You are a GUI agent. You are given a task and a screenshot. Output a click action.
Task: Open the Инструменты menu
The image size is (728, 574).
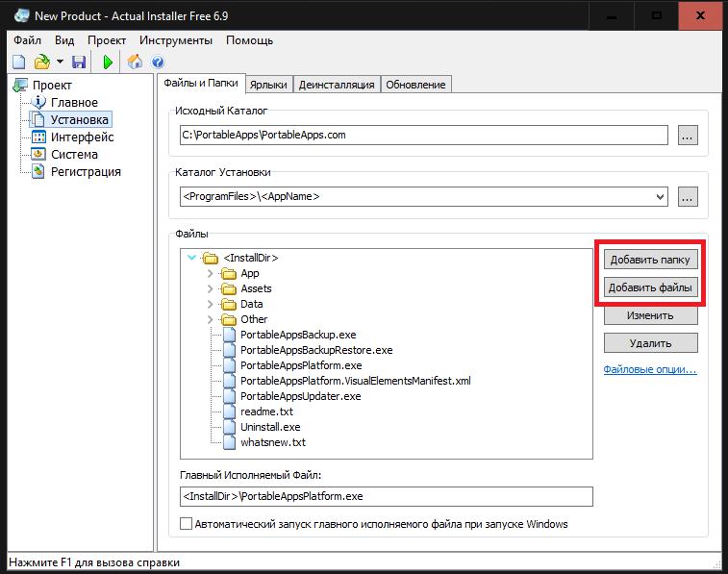176,40
